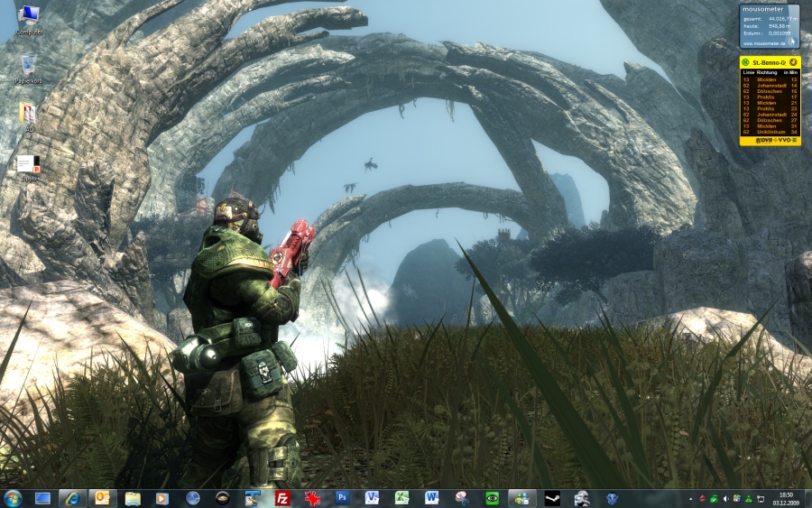The image size is (812, 508).
Task: Click the green eye icon in taskbar
Action: (x=492, y=499)
